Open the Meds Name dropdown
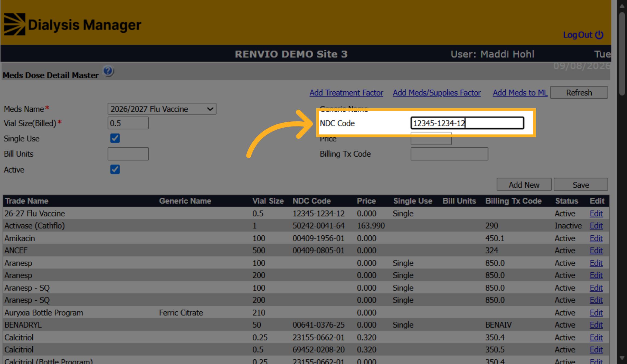Viewport: 627px width, 364px height. point(162,109)
